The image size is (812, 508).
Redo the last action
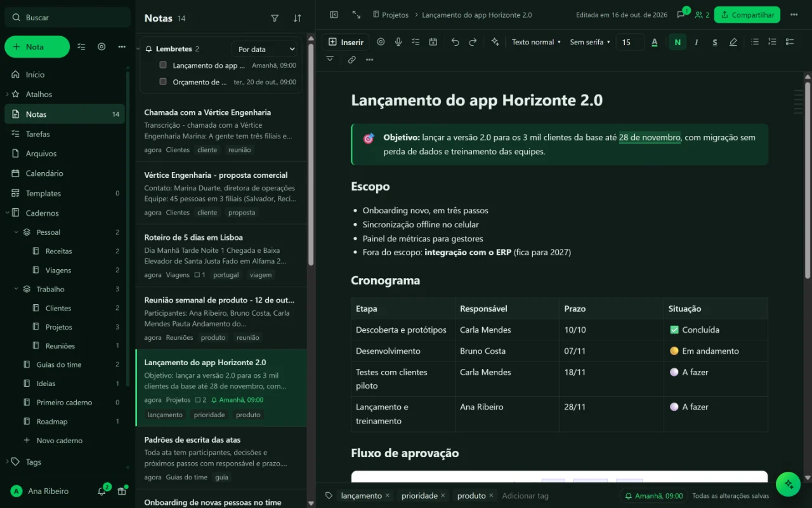[x=473, y=42]
